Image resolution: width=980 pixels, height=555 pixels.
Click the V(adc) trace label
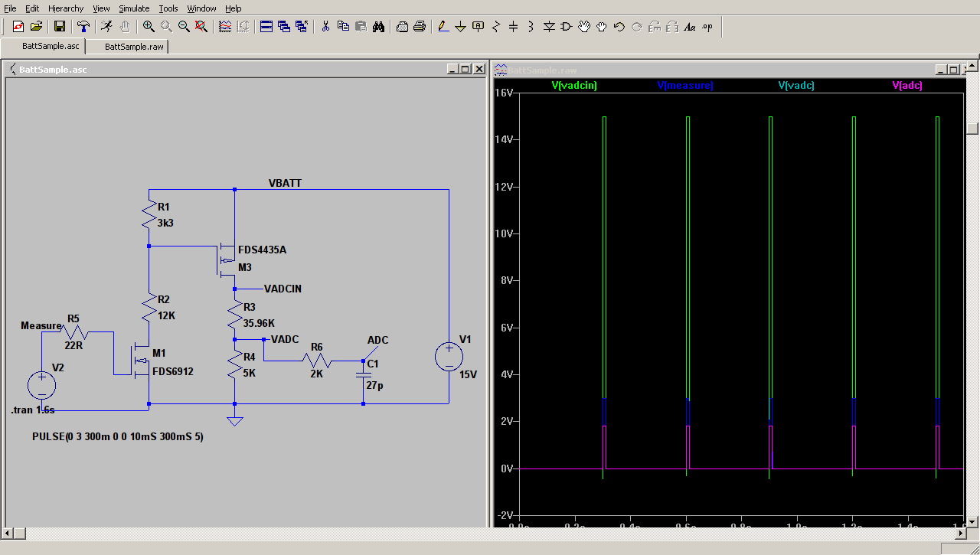point(907,86)
